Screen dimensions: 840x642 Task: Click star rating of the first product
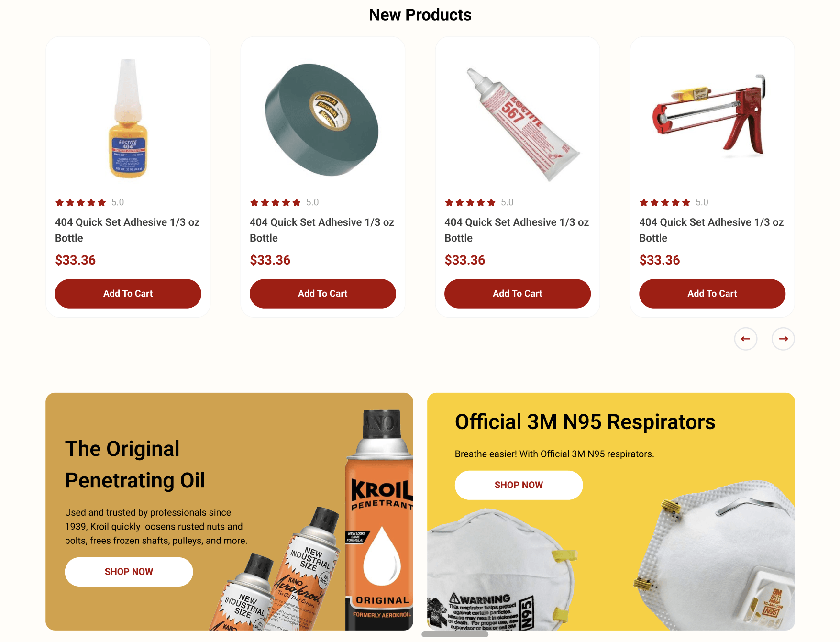pos(80,202)
